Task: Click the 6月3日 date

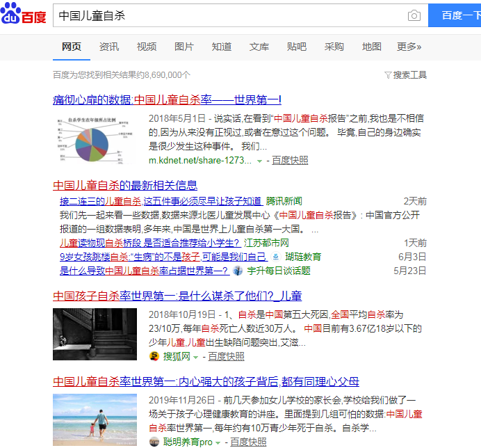Action: [412, 257]
